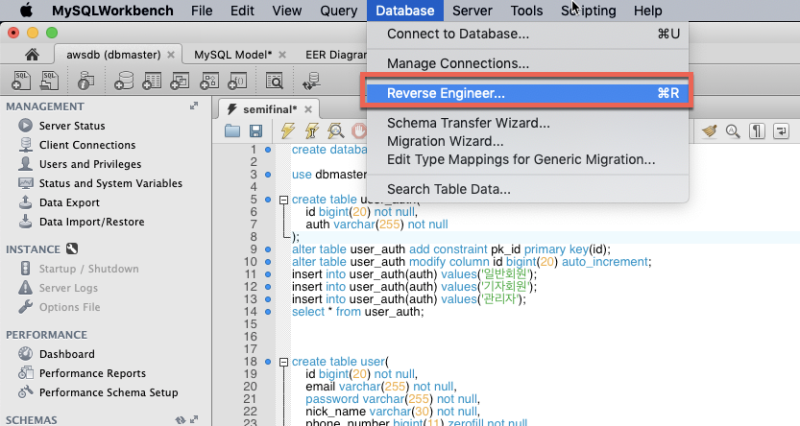Run EXPLAIN on the current statement icon
Screen dimensions: 800x426
click(x=336, y=131)
